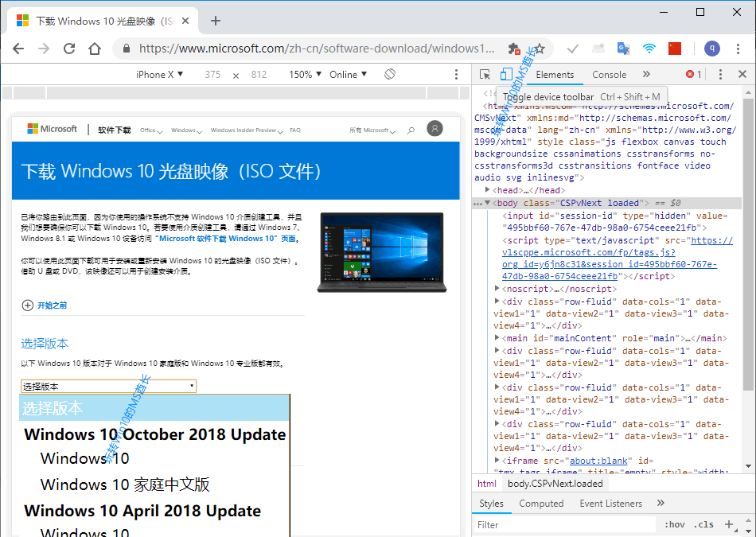The image size is (756, 537).
Task: Activate the inspect element picker tool
Action: [x=485, y=74]
